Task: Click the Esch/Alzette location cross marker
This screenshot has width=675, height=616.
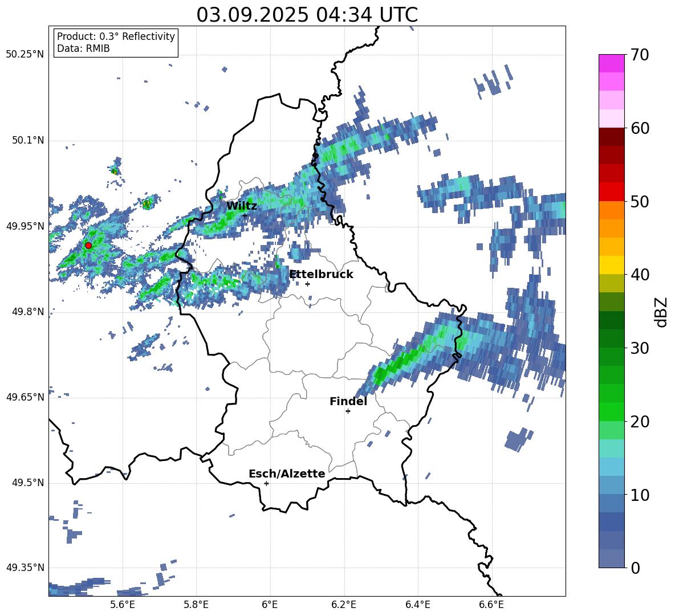Action: coord(266,483)
